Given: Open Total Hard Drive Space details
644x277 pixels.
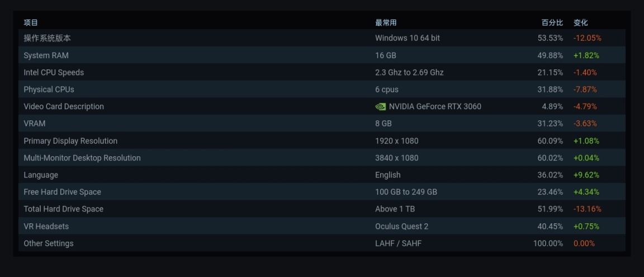Looking at the screenshot, I should [x=322, y=209].
